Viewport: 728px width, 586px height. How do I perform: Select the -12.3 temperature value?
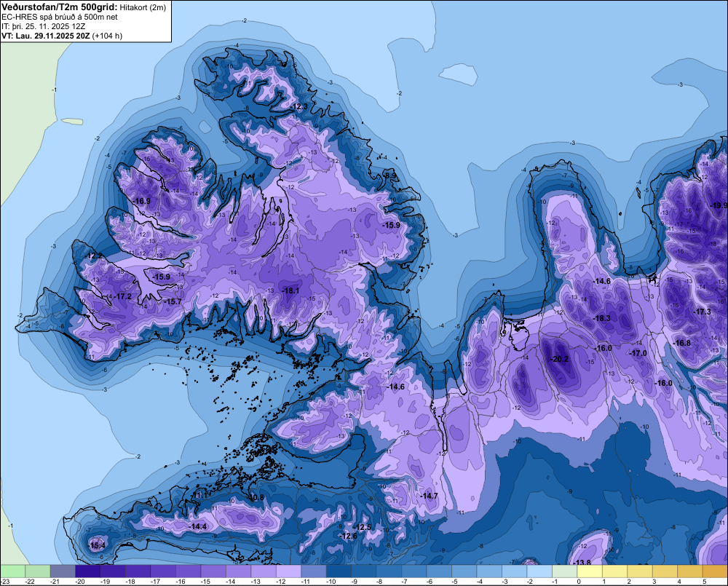299,107
